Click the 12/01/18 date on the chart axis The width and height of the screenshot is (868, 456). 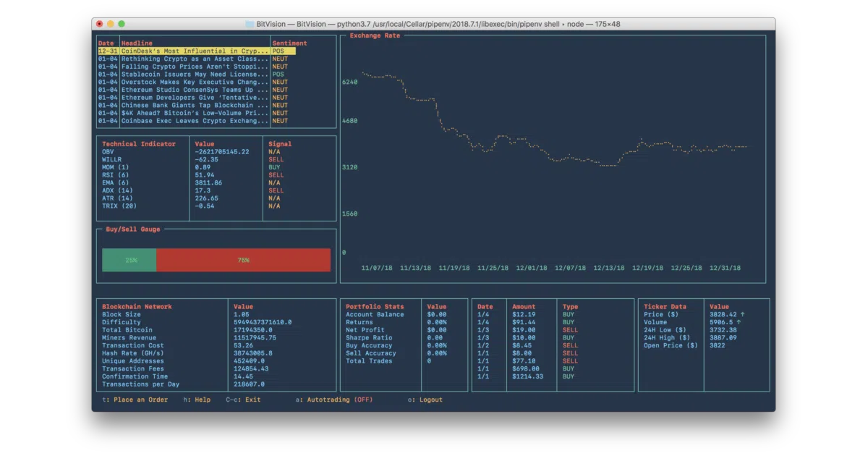532,268
